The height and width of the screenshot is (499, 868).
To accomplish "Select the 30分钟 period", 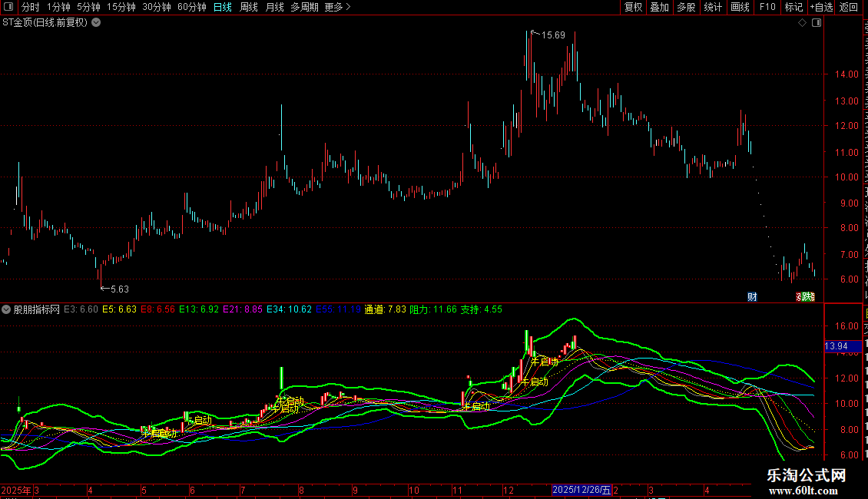I will tap(157, 7).
